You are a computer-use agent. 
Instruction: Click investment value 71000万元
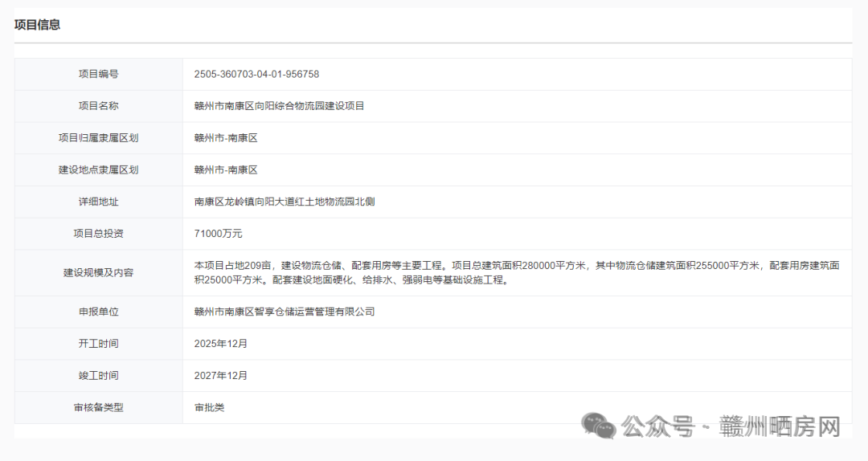218,234
